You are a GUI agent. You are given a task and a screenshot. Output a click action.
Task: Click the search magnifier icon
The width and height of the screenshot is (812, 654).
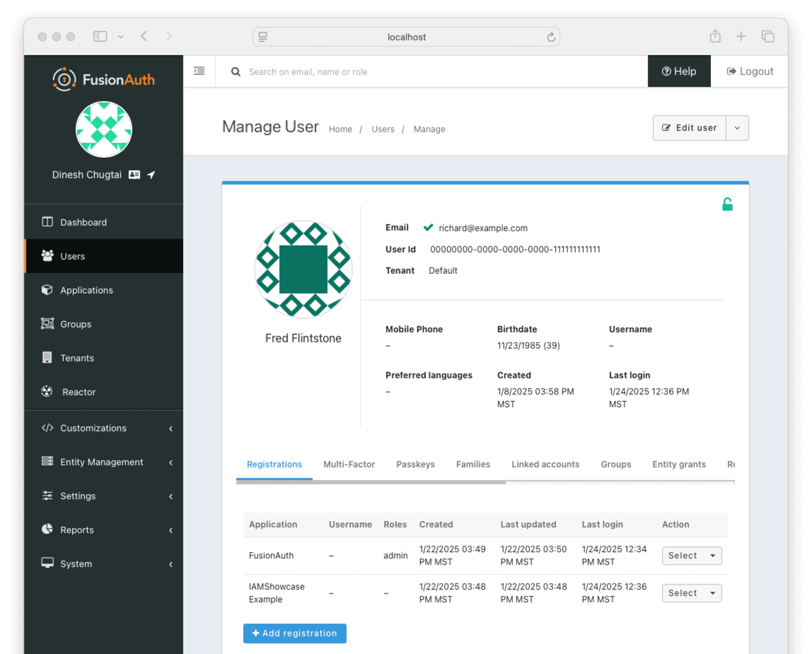point(236,72)
